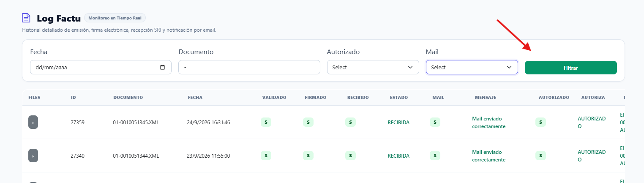Screen dimensions: 644x183
Task: Click the MENSAJE column header
Action: (x=486, y=97)
